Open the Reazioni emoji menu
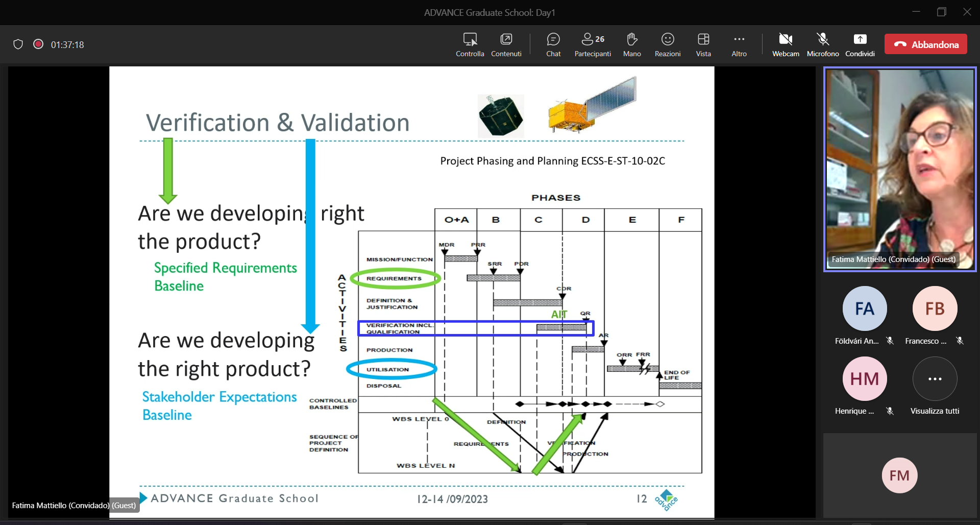Viewport: 980px width, 525px height. [x=668, y=44]
